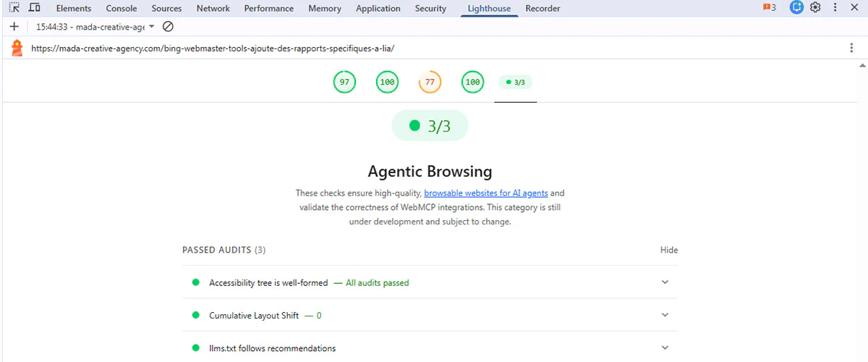This screenshot has width=868, height=362.
Task: Expand the llms.txt follows recommendations audit chevron
Action: click(665, 348)
